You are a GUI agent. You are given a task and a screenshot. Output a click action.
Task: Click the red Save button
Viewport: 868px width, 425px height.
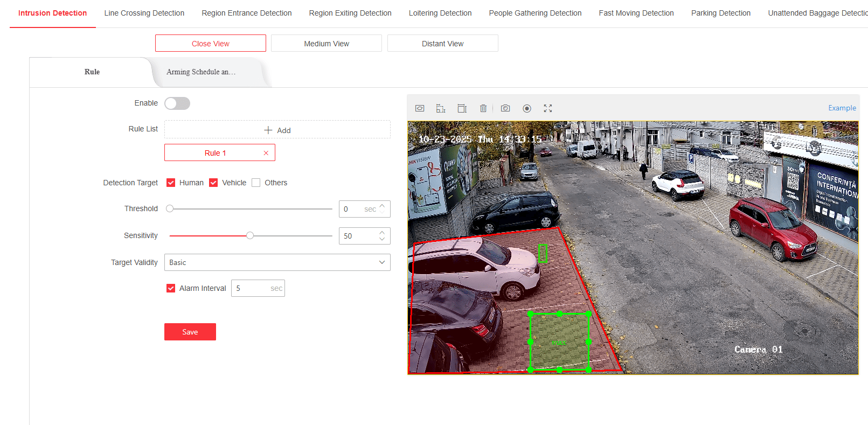click(190, 332)
